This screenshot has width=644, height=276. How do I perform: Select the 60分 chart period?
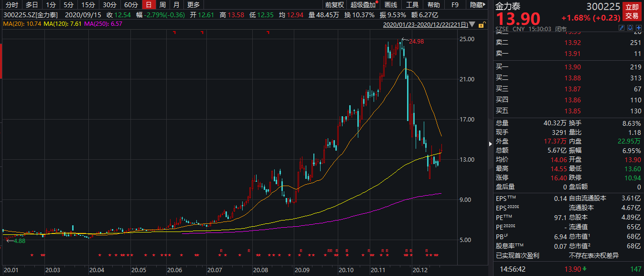pos(131,5)
